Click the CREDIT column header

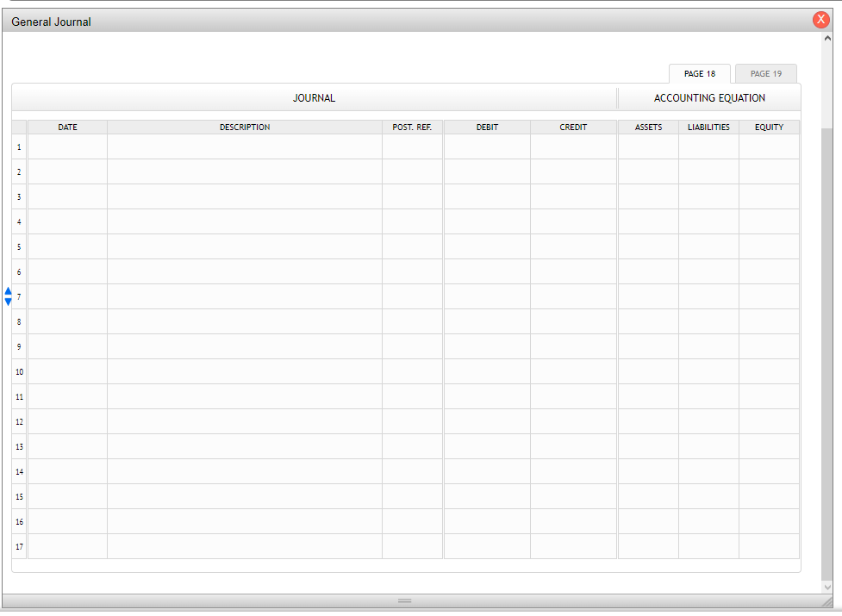pyautogui.click(x=573, y=128)
